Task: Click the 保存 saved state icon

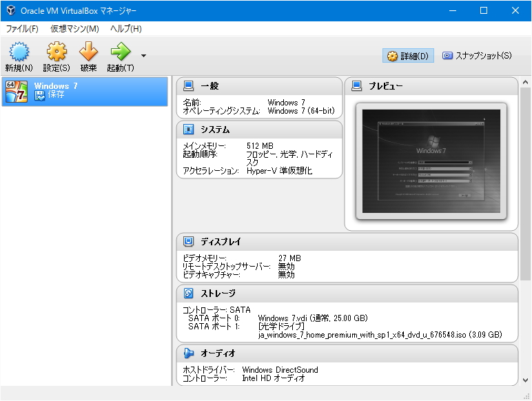Action: click(x=40, y=96)
